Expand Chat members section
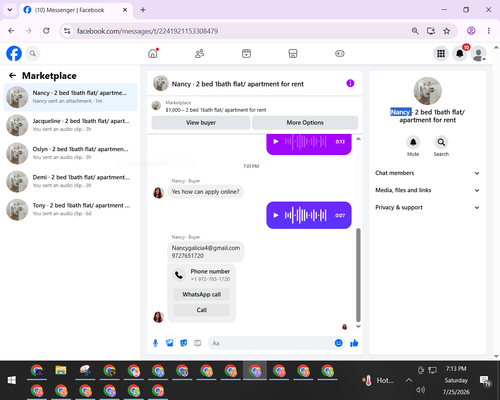500x400 pixels. point(428,173)
